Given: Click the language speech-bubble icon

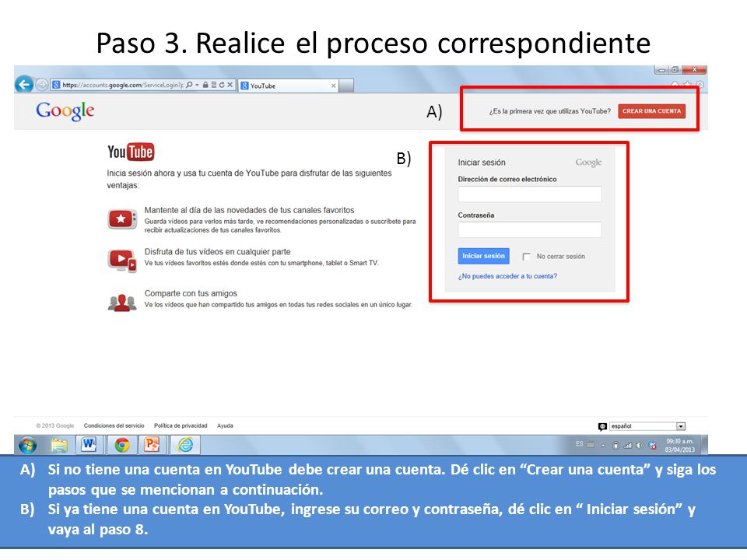Looking at the screenshot, I should tap(602, 426).
